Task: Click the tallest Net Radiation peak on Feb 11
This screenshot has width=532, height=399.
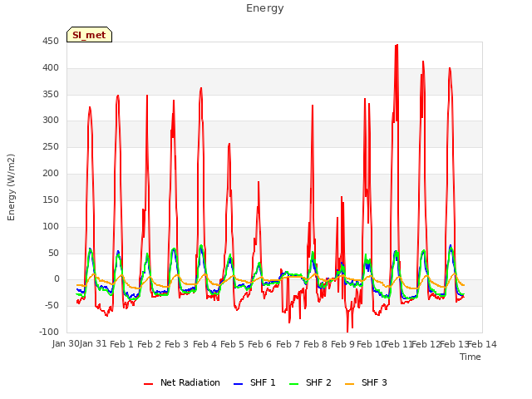Action: pos(397,45)
